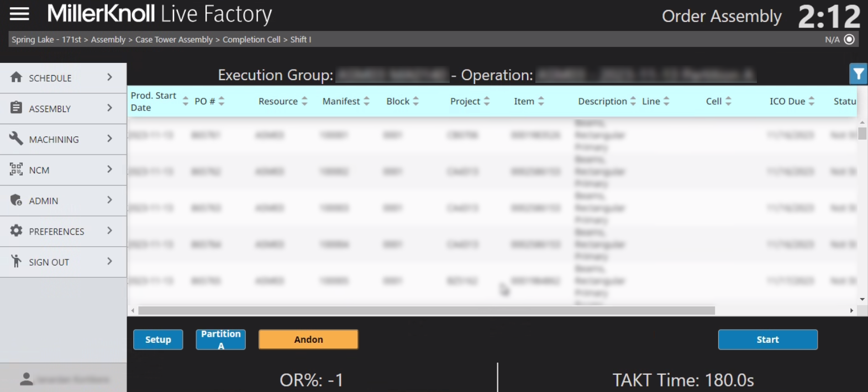The height and width of the screenshot is (392, 868).
Task: Open the NCM sidebar item
Action: click(x=64, y=170)
